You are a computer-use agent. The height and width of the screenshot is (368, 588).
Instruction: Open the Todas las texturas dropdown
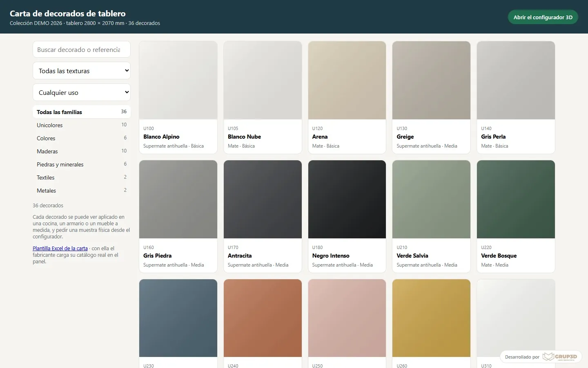pos(82,71)
